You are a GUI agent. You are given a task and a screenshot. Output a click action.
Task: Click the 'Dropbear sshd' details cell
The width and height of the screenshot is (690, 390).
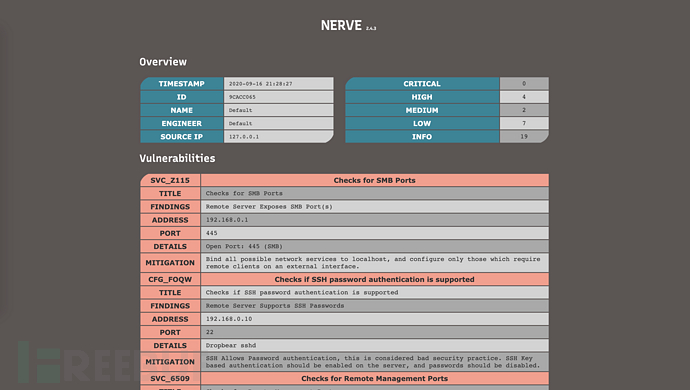point(374,345)
